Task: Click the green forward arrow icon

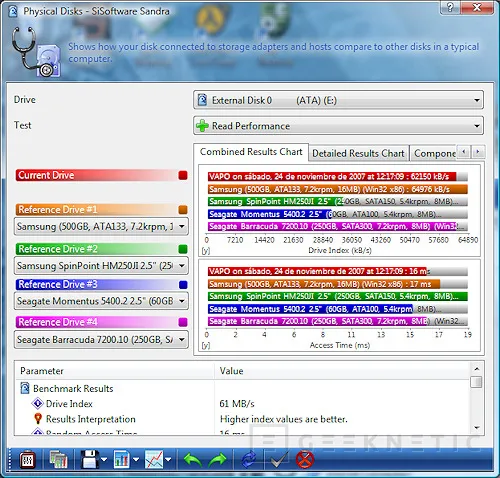Action: pos(217,460)
